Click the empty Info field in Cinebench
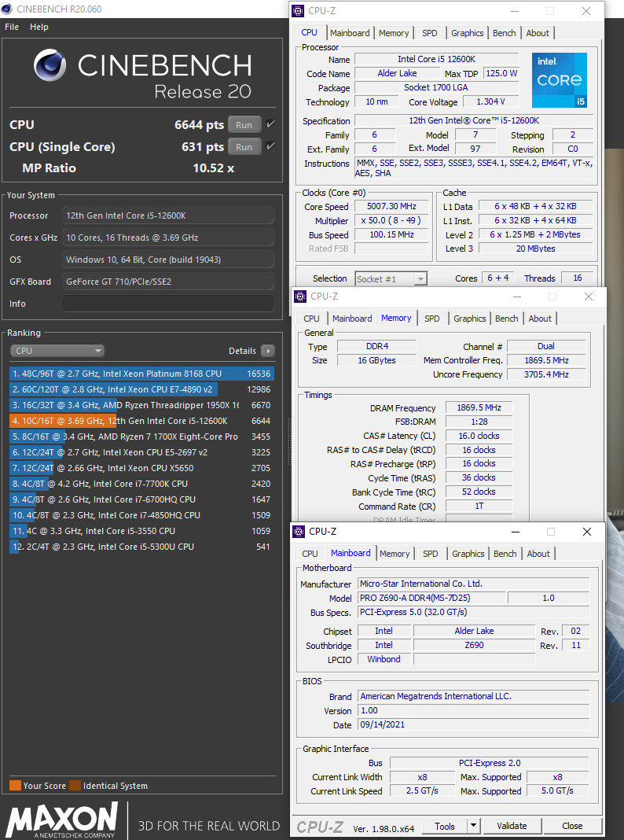Viewport: 624px width, 840px height. [168, 304]
